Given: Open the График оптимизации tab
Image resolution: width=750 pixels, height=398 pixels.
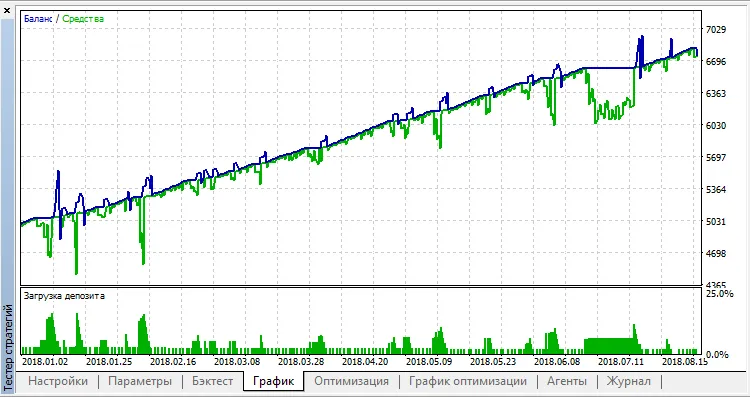Looking at the screenshot, I should coord(468,381).
